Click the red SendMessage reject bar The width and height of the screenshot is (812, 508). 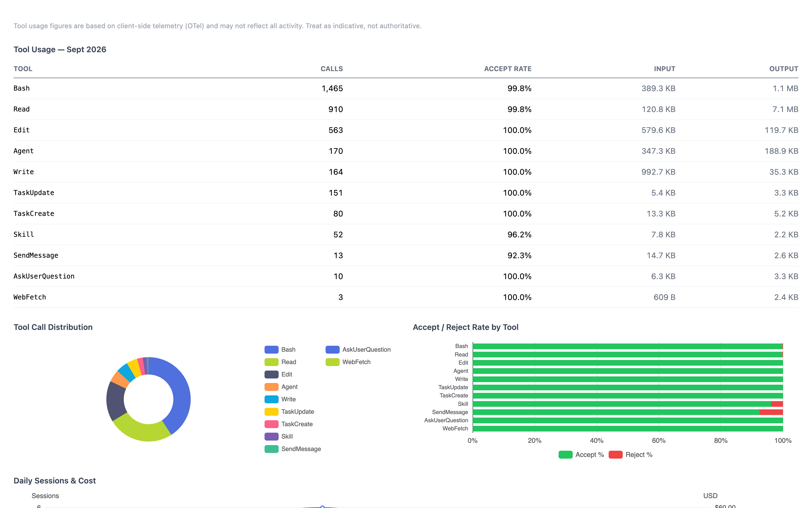click(x=771, y=412)
